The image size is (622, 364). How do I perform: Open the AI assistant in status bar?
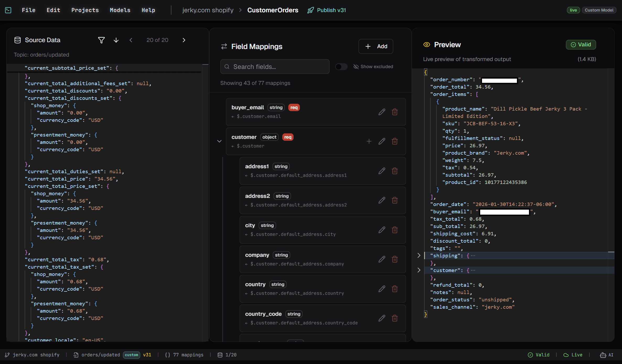click(607, 355)
